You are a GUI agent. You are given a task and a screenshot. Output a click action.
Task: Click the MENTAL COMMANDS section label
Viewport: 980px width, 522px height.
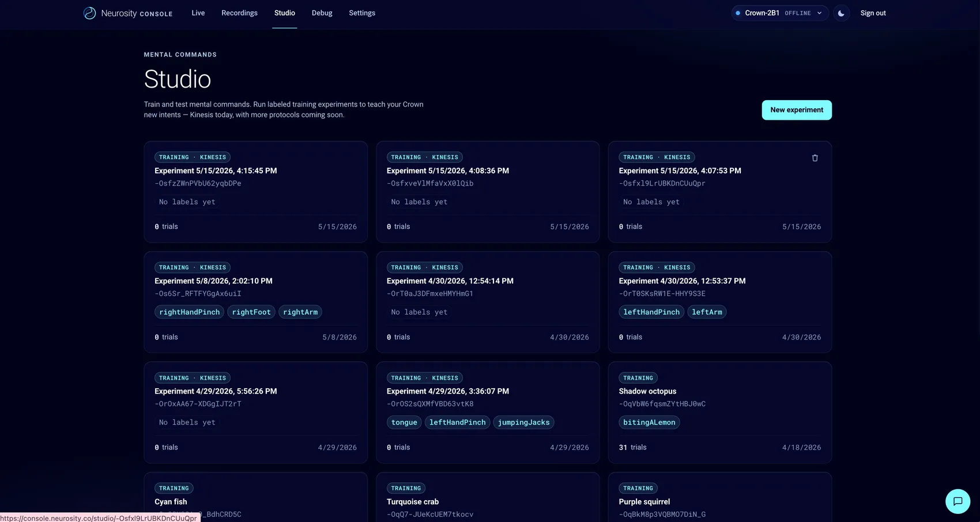click(180, 55)
